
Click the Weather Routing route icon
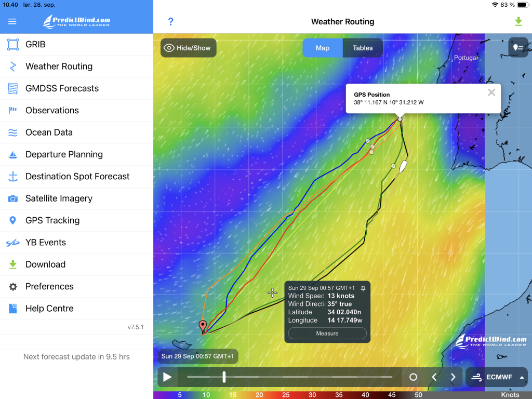tap(13, 66)
